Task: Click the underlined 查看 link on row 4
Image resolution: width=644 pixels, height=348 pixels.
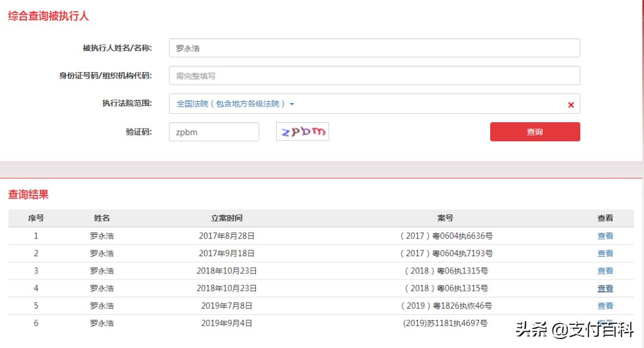Action: click(605, 288)
